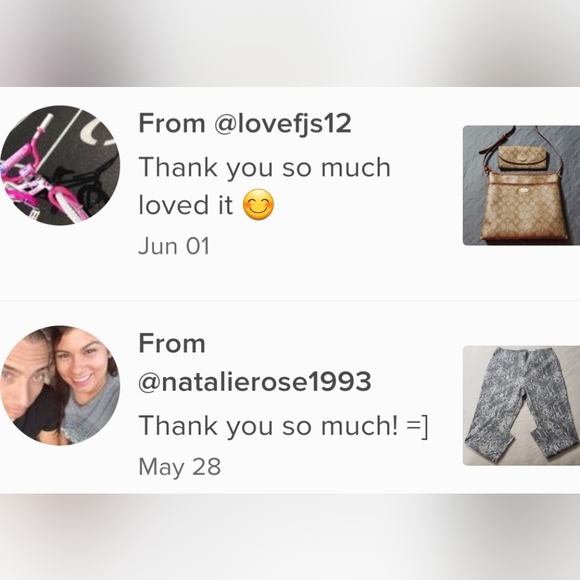
Task: Open the @lovefjs12 username
Action: click(x=283, y=124)
